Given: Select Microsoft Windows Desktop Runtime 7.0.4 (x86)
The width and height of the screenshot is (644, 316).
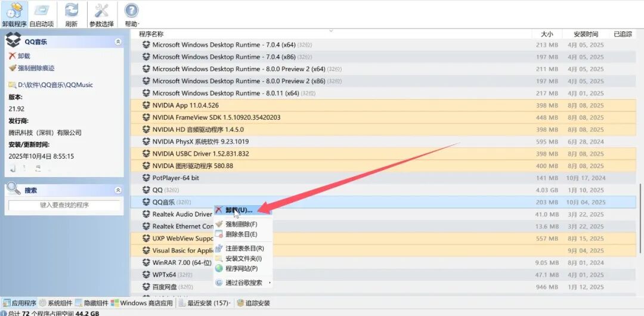Looking at the screenshot, I should (383, 57).
